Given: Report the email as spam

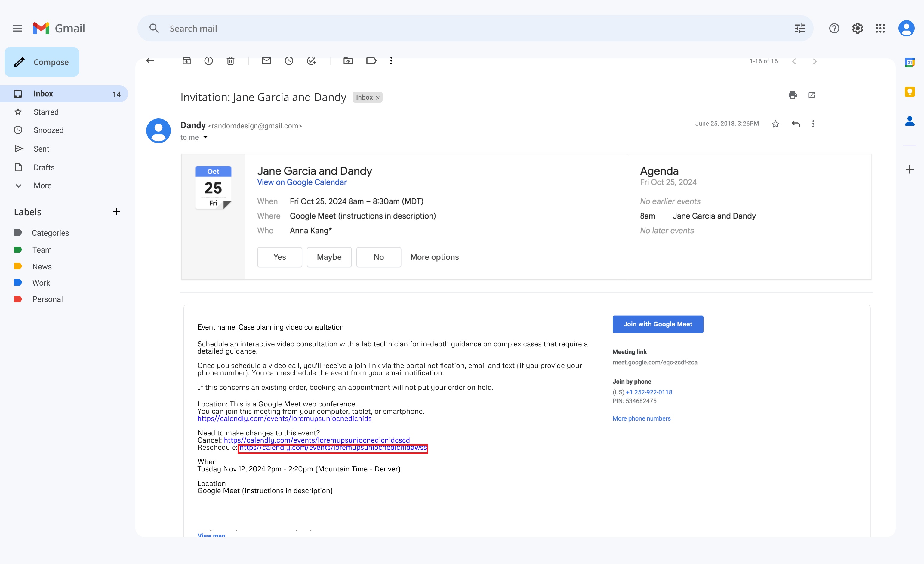Looking at the screenshot, I should point(208,61).
